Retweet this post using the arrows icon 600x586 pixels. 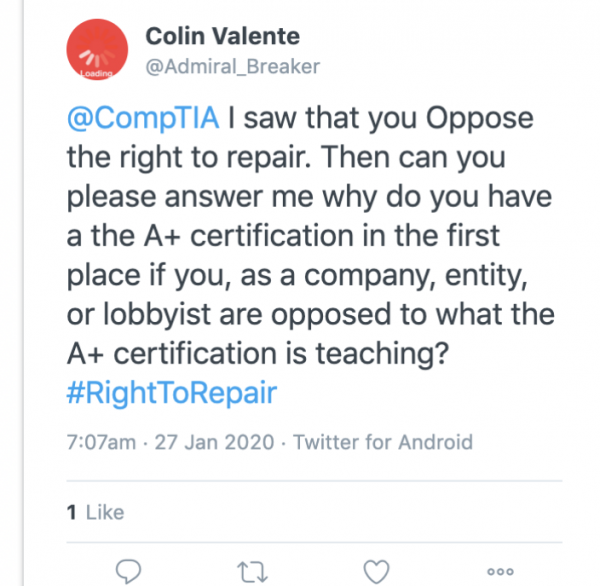(x=252, y=571)
